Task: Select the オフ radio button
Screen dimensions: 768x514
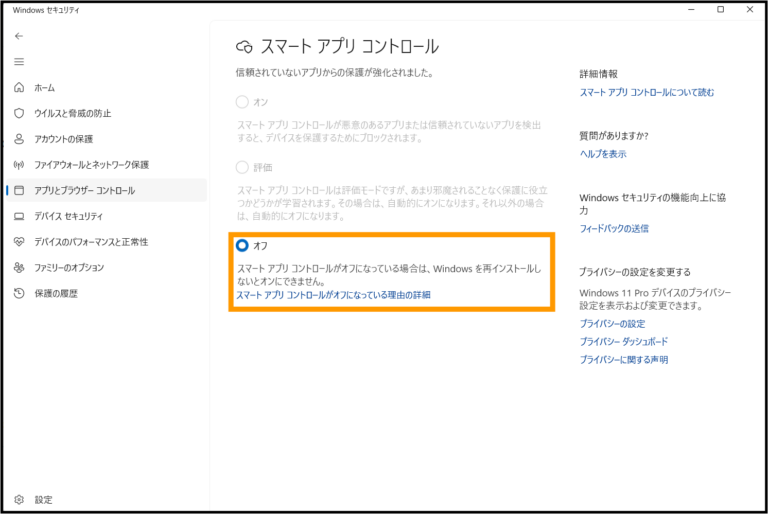Action: coord(242,245)
